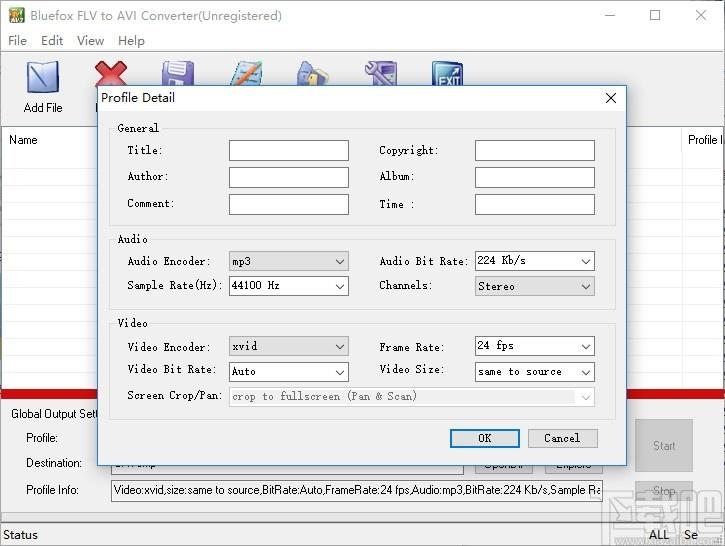This screenshot has height=546, width=725.
Task: Click the Start button in main window
Action: point(664,445)
